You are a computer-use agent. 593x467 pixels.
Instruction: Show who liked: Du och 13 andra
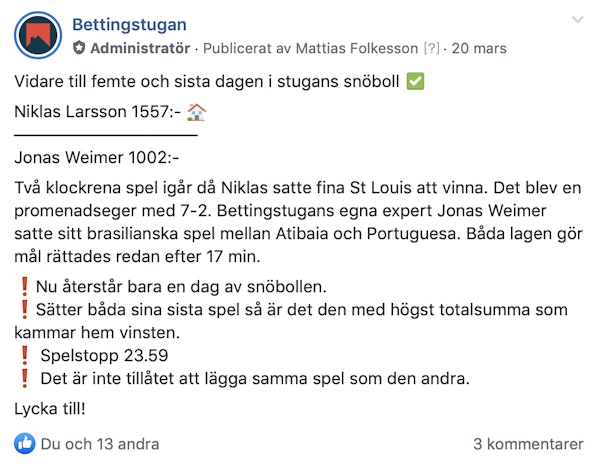pos(100,444)
